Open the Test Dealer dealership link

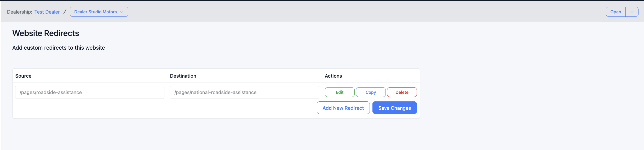point(47,12)
